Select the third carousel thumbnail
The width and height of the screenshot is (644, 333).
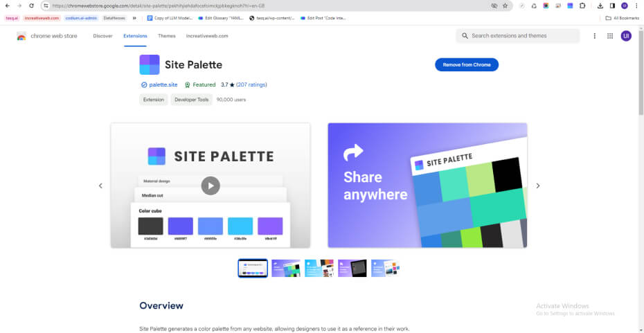(x=319, y=268)
